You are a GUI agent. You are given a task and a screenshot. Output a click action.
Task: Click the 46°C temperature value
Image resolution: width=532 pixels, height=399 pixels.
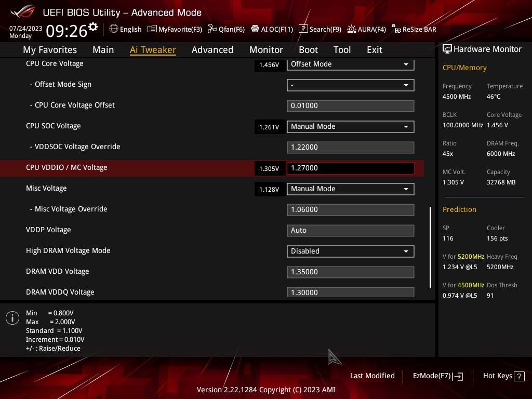[x=494, y=97]
